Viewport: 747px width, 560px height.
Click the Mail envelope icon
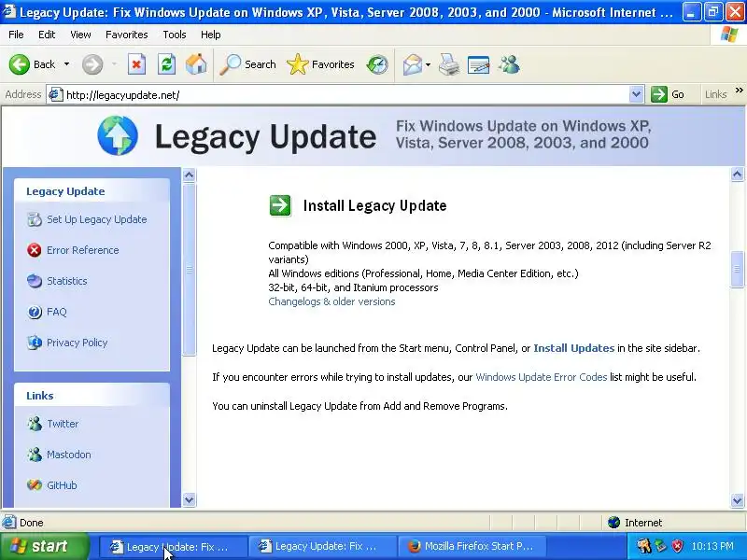point(413,64)
